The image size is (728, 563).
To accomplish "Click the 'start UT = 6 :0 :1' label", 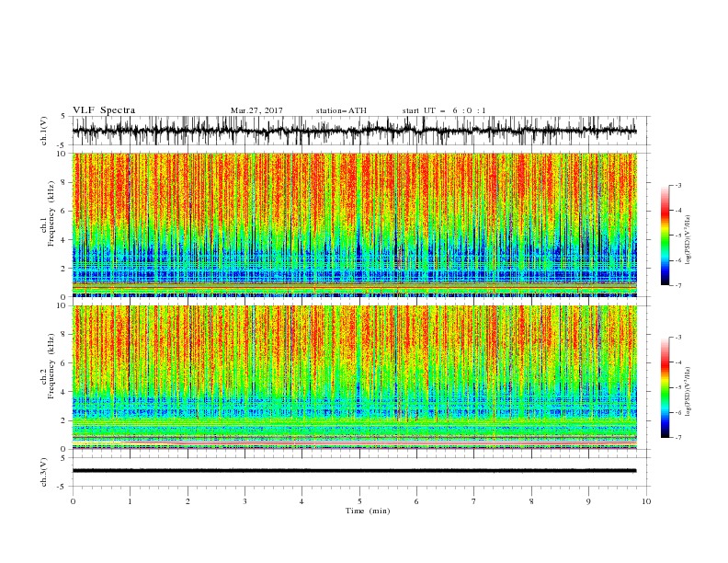I will click(444, 110).
